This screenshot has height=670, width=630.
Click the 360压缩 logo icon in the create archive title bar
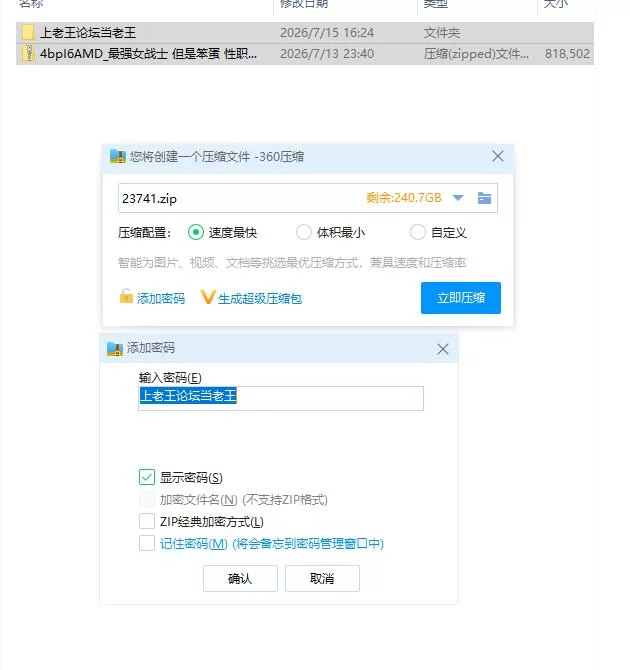[x=118, y=156]
